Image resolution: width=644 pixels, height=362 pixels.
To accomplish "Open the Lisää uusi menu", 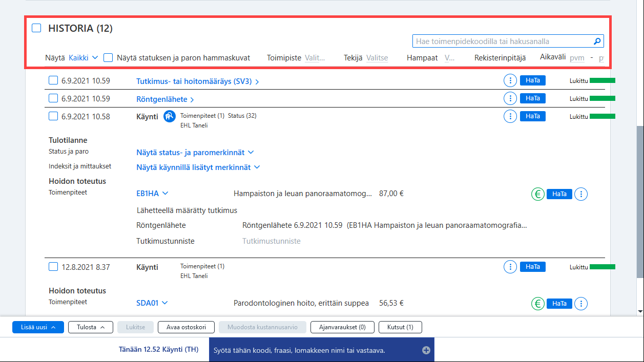I will pyautogui.click(x=38, y=327).
